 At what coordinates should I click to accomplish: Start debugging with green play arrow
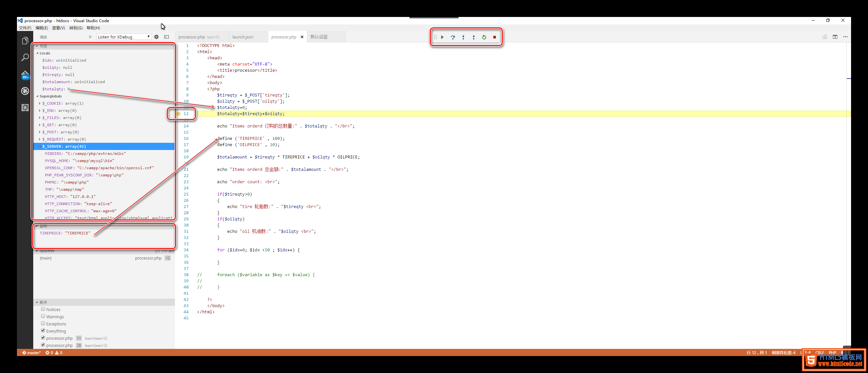click(90, 37)
